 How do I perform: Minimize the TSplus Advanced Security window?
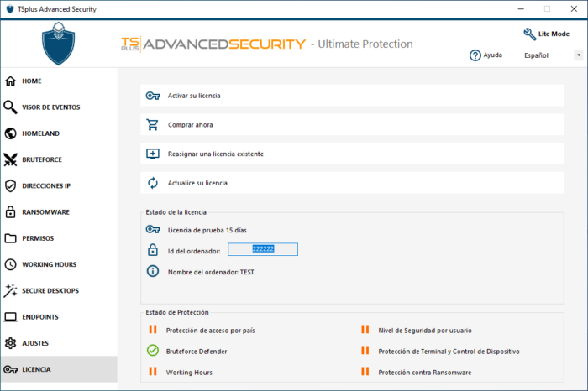point(521,9)
